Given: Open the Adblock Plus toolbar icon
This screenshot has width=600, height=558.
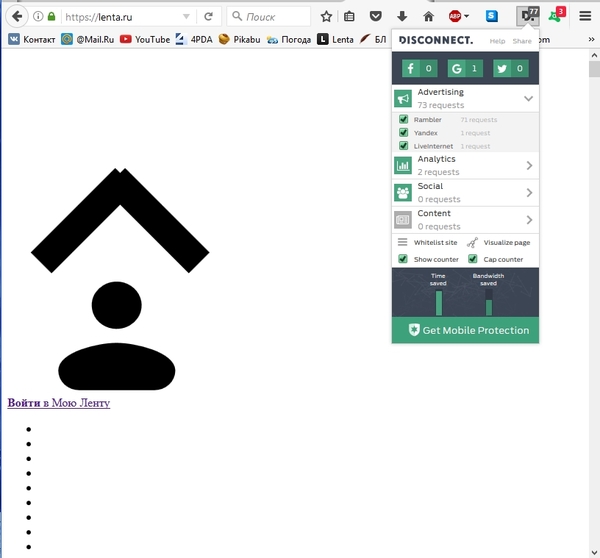Looking at the screenshot, I should click(457, 17).
